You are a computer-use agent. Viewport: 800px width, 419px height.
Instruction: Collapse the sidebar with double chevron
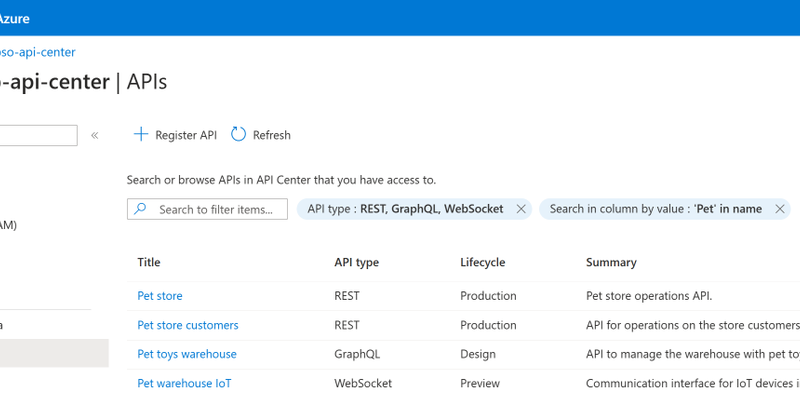point(94,135)
